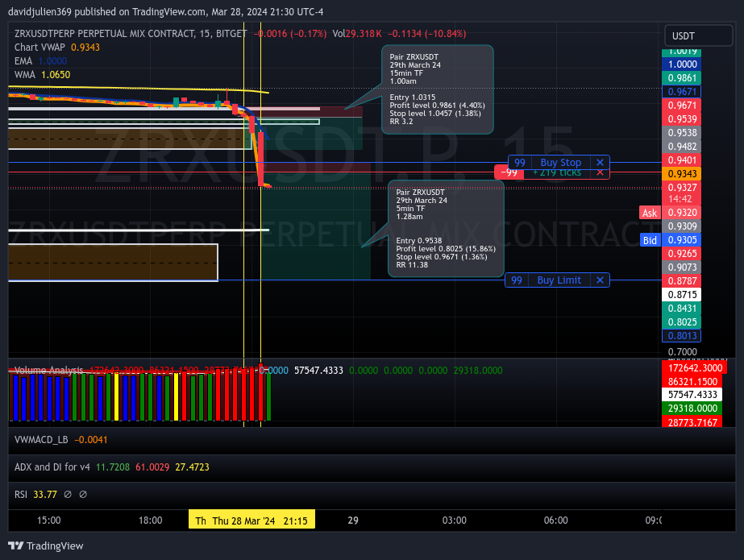Click the 172642.3000 volume scale label

pos(695,368)
